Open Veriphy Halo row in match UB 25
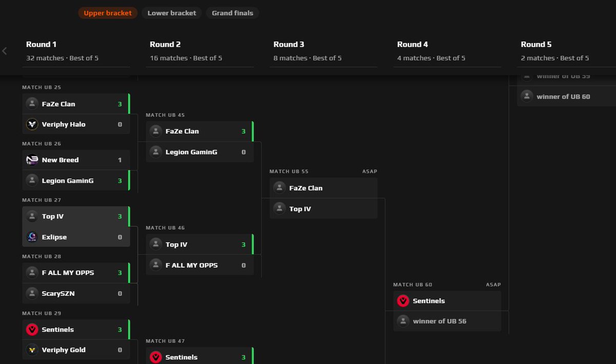The height and width of the screenshot is (364, 616). pyautogui.click(x=76, y=124)
